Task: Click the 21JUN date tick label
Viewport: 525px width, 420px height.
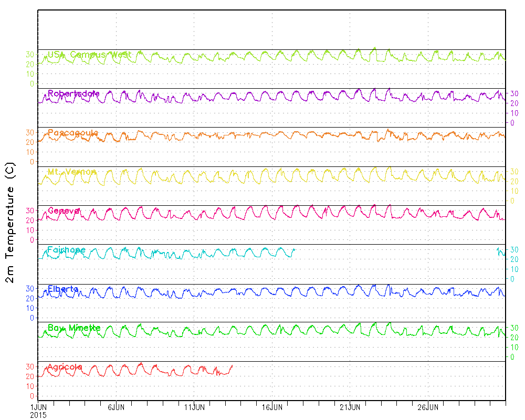Action: 350,407
